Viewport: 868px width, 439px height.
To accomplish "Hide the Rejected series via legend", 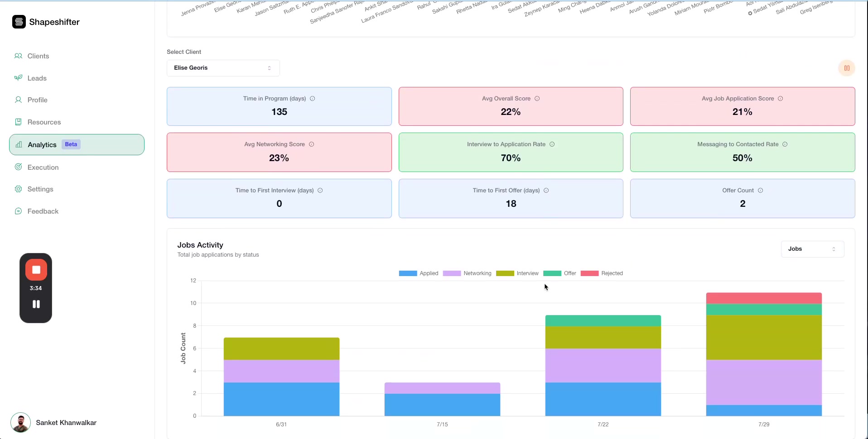I will tap(602, 273).
